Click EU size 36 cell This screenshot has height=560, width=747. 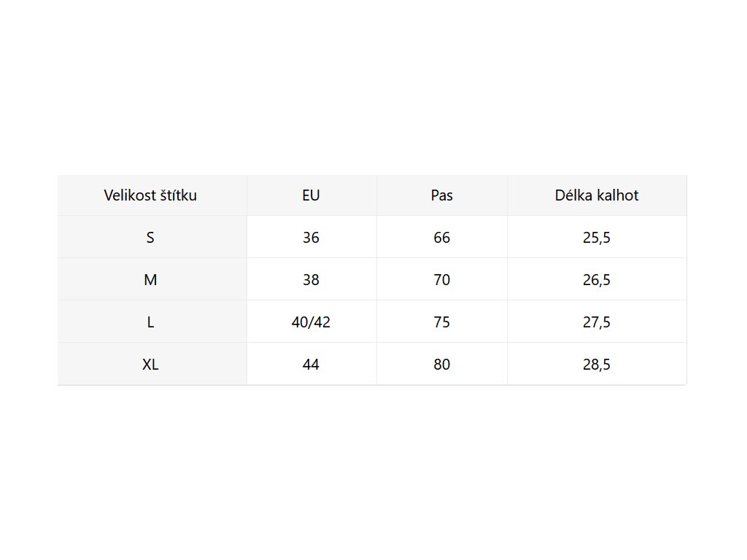pyautogui.click(x=311, y=238)
